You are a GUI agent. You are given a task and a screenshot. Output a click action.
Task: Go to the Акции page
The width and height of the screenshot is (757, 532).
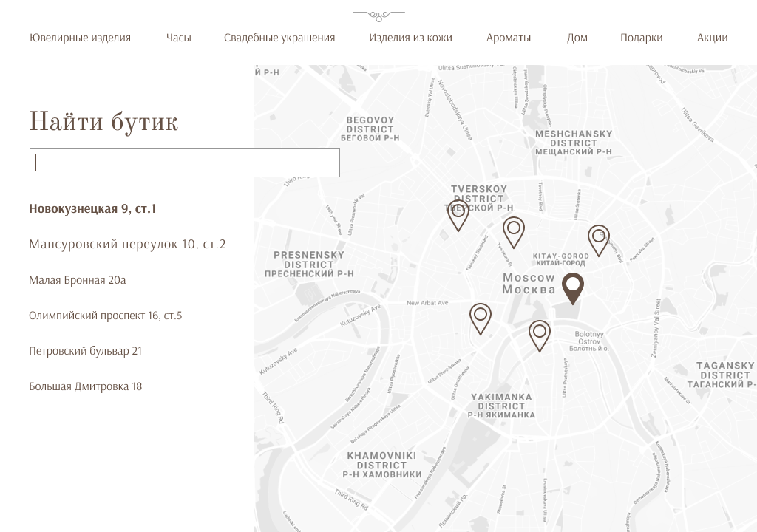(x=712, y=38)
